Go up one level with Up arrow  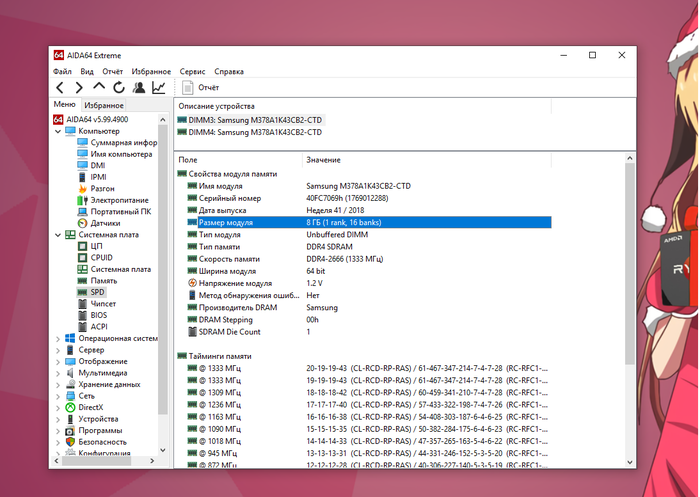[x=99, y=88]
